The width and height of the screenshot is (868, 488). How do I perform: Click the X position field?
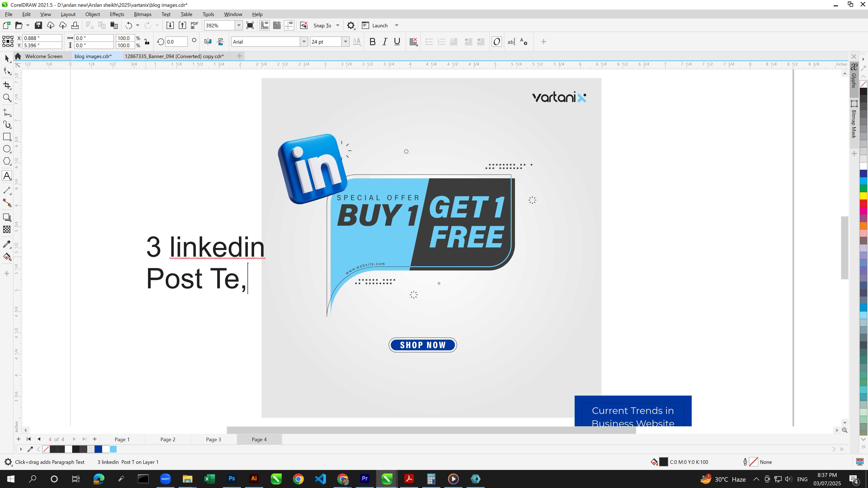42,38
